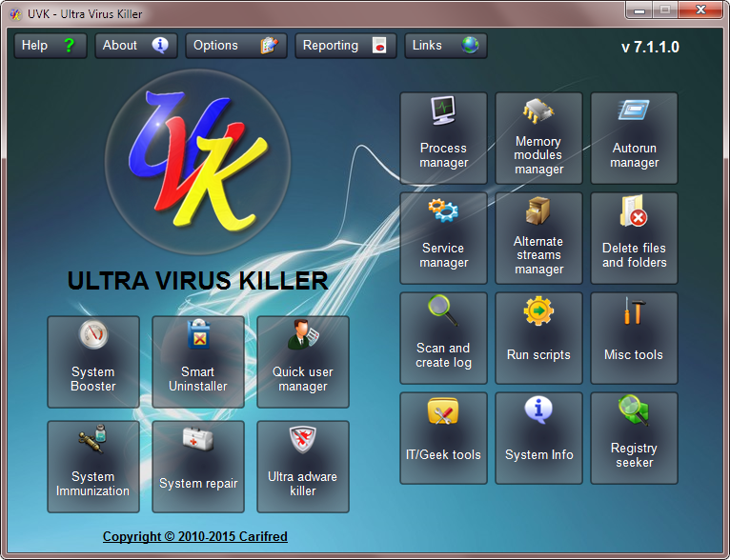The width and height of the screenshot is (730, 560).
Task: Open the Registry seeker
Action: pos(634,437)
